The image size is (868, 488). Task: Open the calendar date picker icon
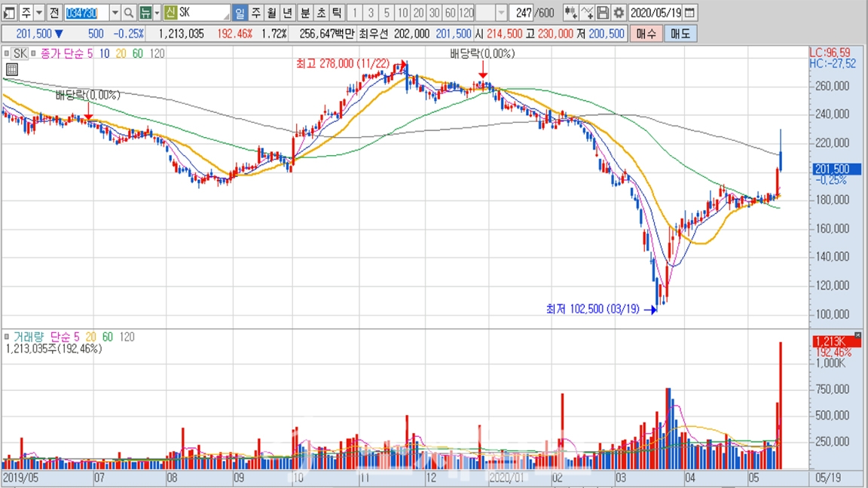[x=690, y=13]
